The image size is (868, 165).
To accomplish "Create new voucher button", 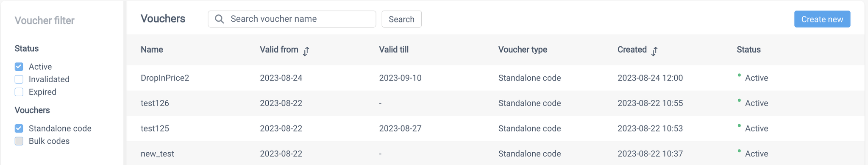I will click(822, 19).
